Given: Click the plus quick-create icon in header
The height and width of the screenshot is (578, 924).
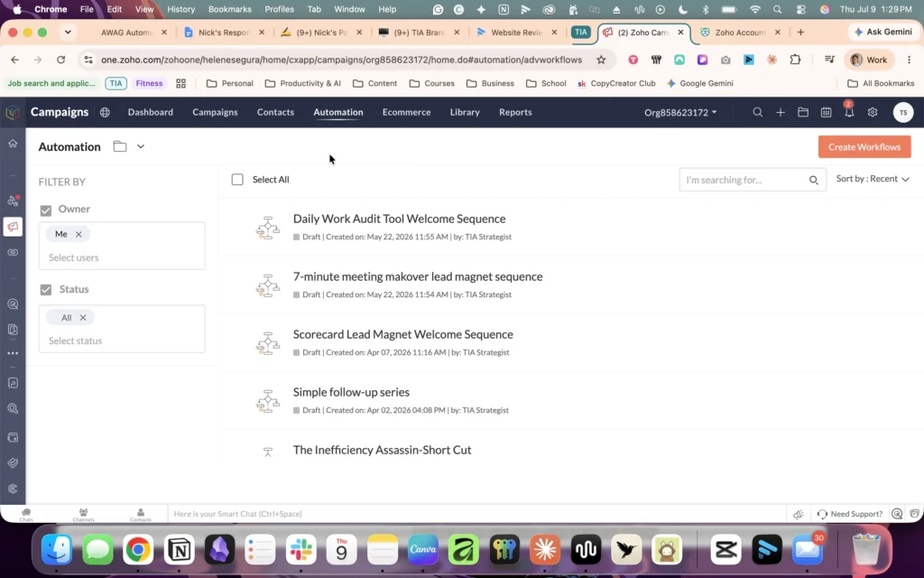Looking at the screenshot, I should (x=781, y=112).
